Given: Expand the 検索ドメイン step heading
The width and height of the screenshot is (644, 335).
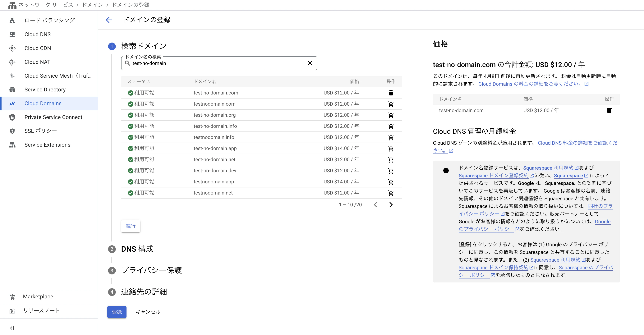Looking at the screenshot, I should pos(144,46).
